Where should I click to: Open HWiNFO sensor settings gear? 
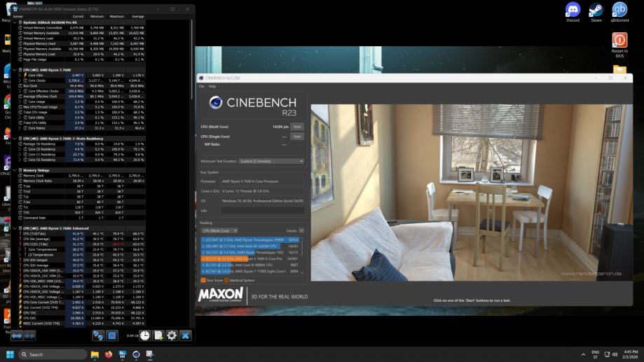click(172, 335)
